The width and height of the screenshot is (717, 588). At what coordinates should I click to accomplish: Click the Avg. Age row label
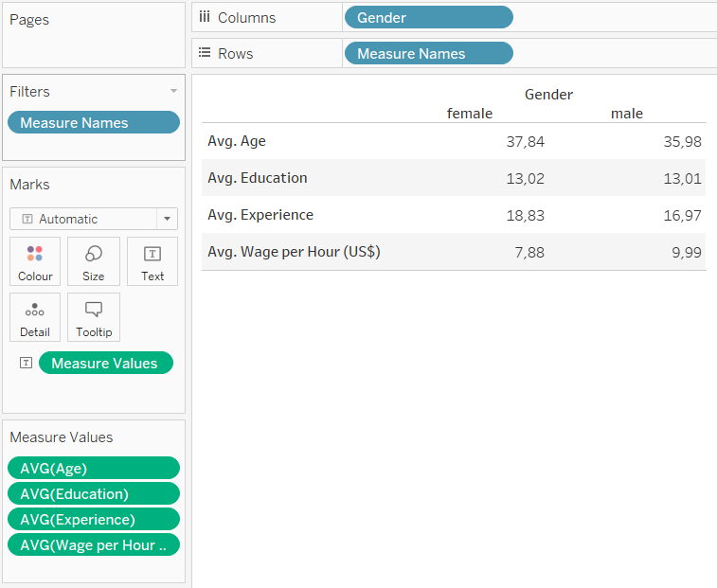click(237, 141)
